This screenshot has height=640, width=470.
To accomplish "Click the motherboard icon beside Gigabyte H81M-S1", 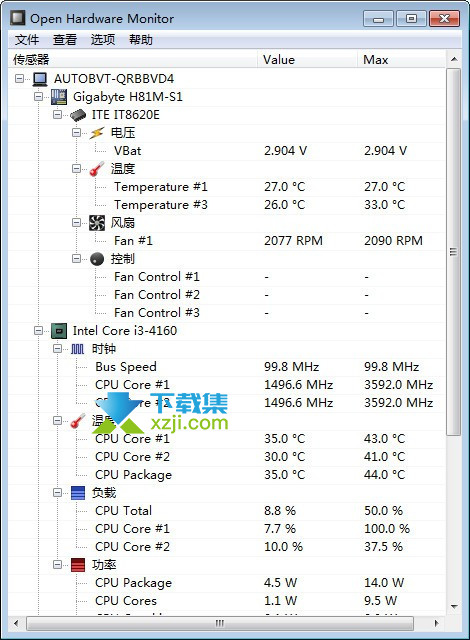I will click(59, 97).
